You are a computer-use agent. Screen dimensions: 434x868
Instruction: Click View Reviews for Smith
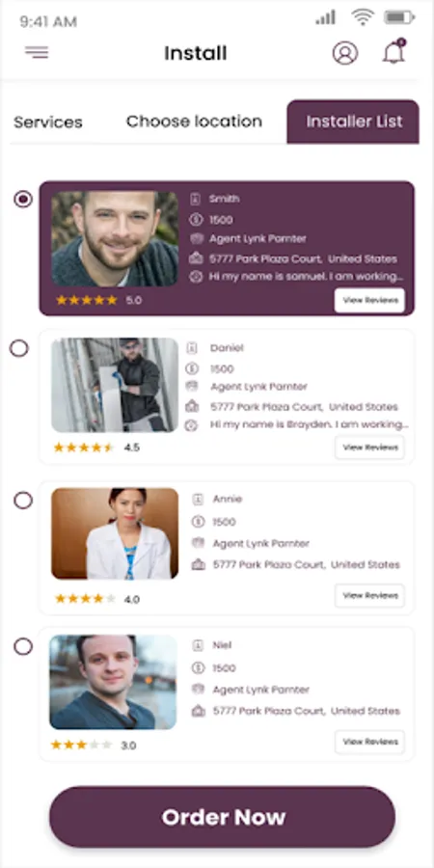pos(369,301)
